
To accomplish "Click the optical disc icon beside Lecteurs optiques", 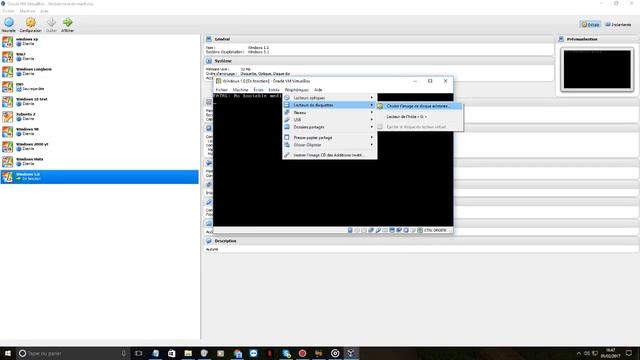I will point(287,98).
